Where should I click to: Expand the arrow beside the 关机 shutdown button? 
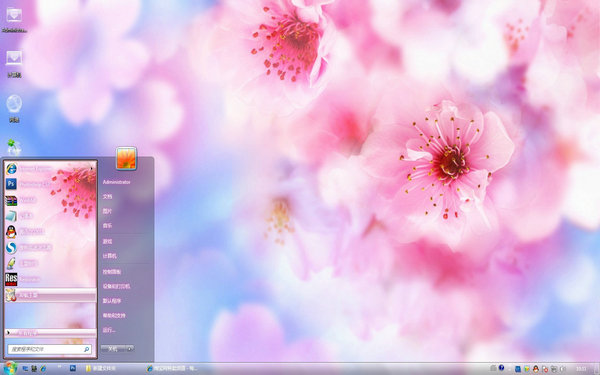130,349
